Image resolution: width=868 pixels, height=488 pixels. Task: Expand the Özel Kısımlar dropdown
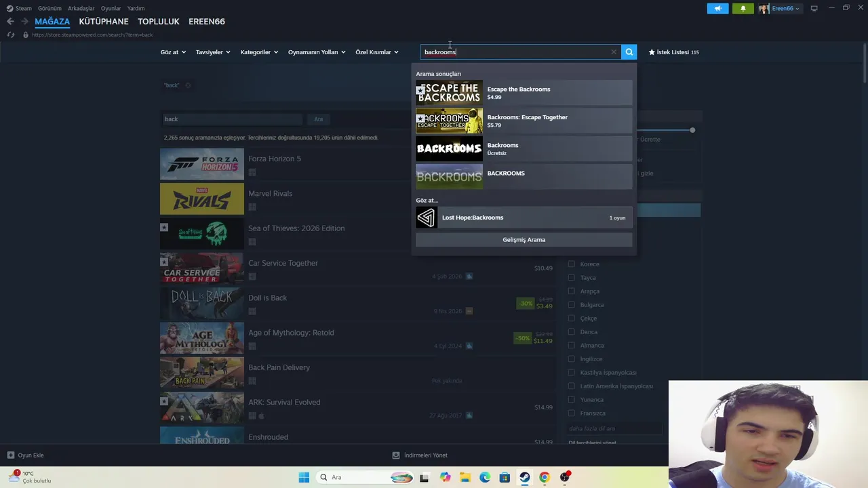tap(377, 52)
